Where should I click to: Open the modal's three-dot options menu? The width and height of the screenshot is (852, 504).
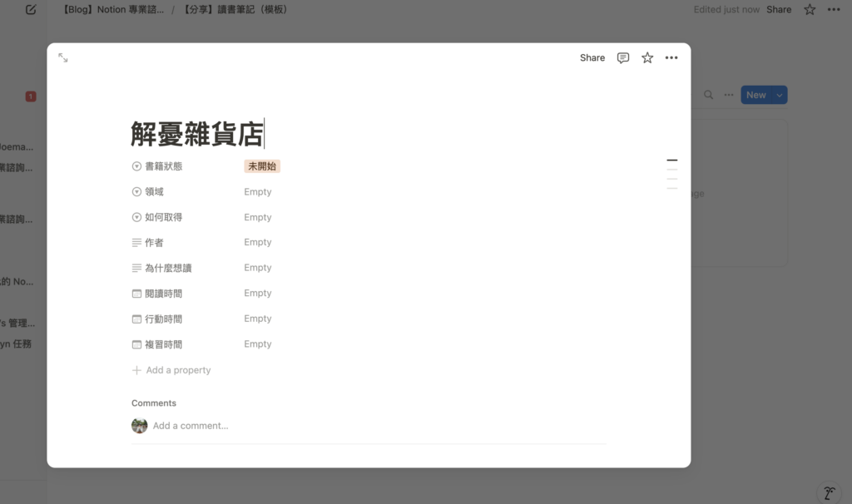671,57
